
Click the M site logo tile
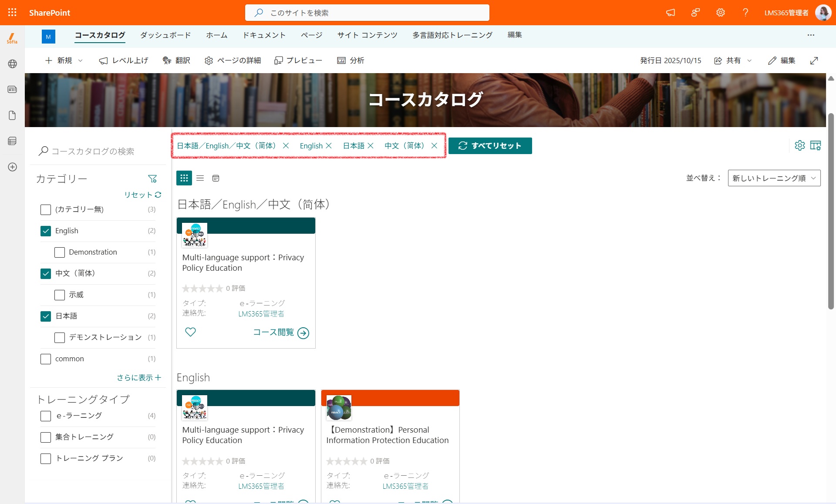48,37
